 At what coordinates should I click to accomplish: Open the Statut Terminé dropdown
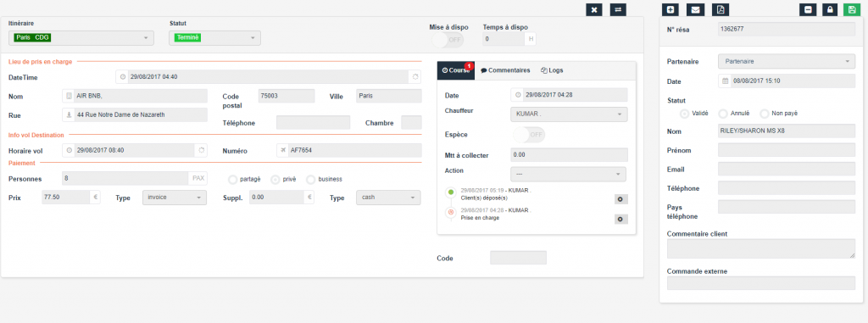(214, 37)
